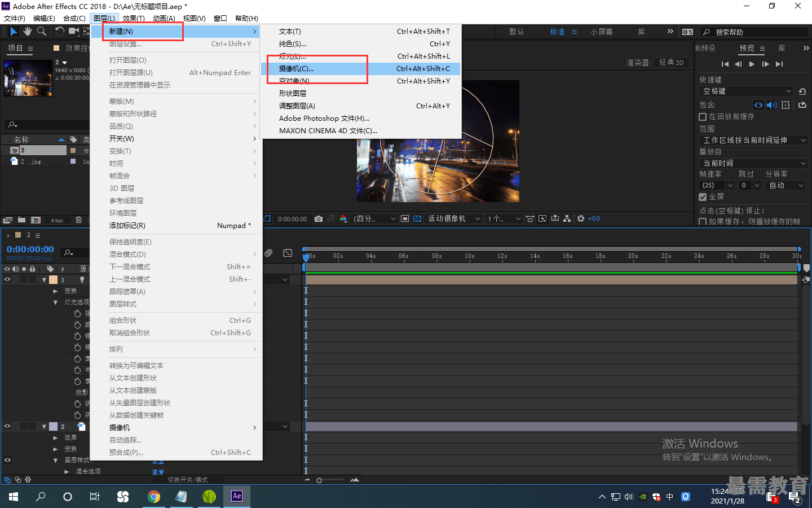This screenshot has height=508, width=812.
Task: Open the graph editor icon in timeline
Action: pos(288,253)
